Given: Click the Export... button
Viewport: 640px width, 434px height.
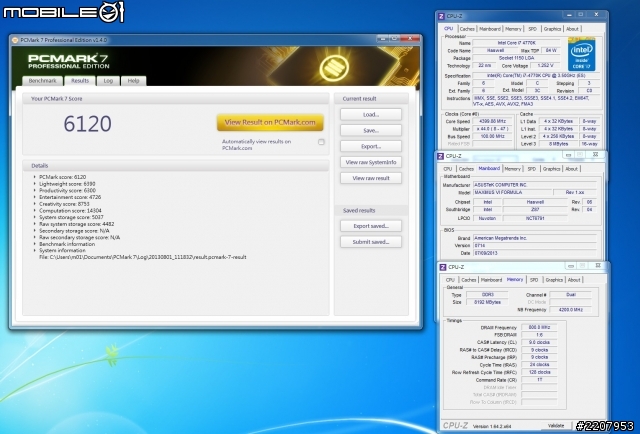Looking at the screenshot, I should point(371,146).
